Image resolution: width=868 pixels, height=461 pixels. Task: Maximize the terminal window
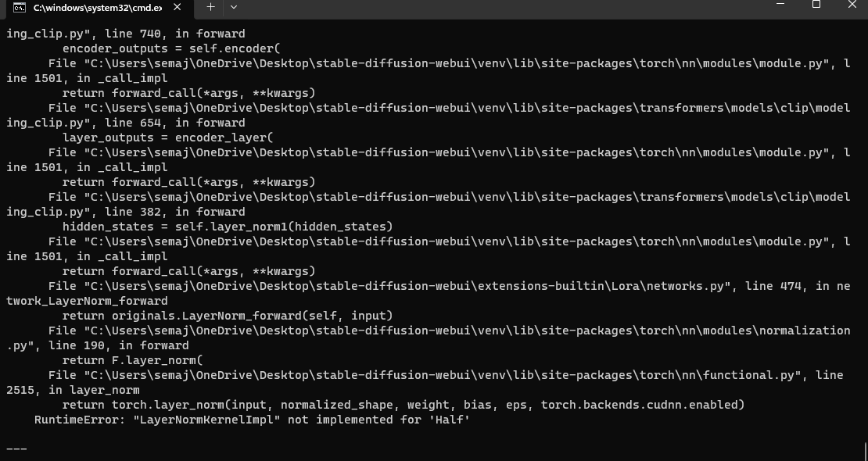pos(816,5)
